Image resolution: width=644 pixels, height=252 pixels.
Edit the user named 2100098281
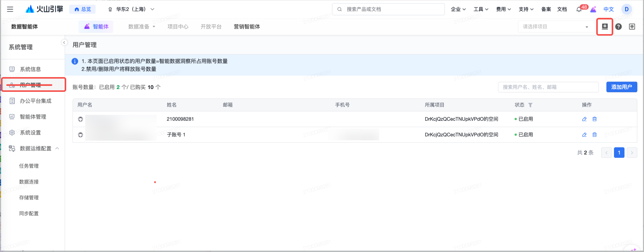[584, 119]
